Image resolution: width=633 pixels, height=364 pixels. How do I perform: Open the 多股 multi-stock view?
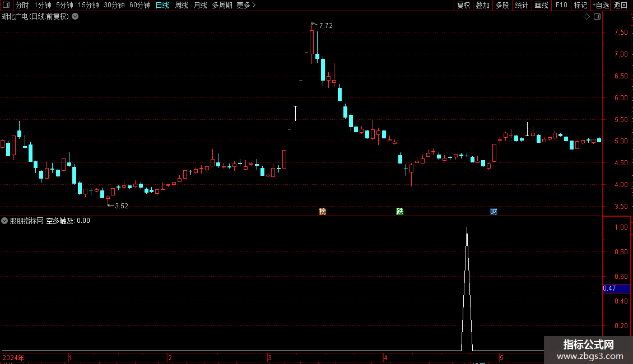(x=502, y=5)
